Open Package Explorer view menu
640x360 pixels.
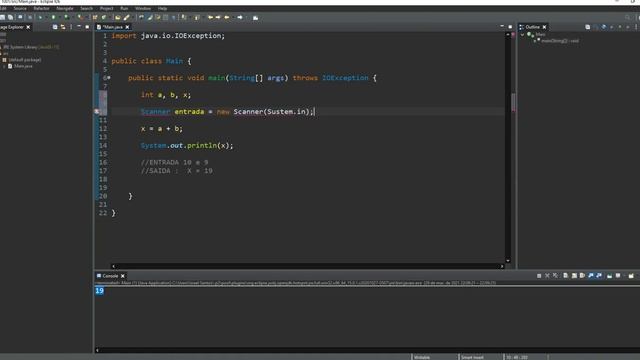71,27
